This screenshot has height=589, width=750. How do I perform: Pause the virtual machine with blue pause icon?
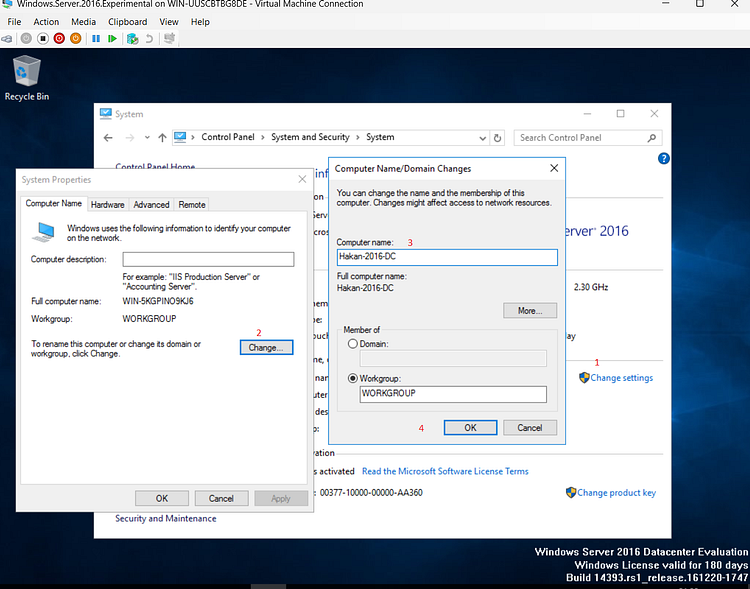click(x=96, y=38)
